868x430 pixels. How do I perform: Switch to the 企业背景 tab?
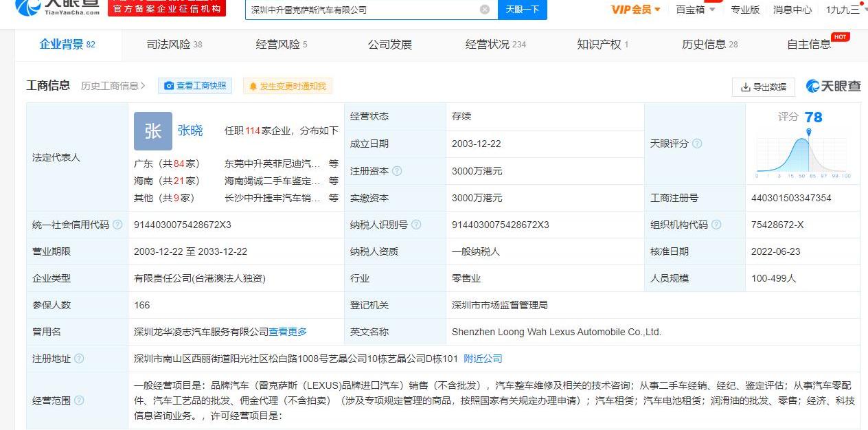point(67,45)
